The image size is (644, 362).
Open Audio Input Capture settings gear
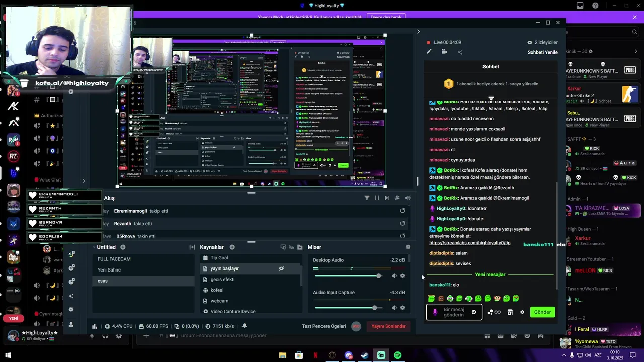point(403,308)
